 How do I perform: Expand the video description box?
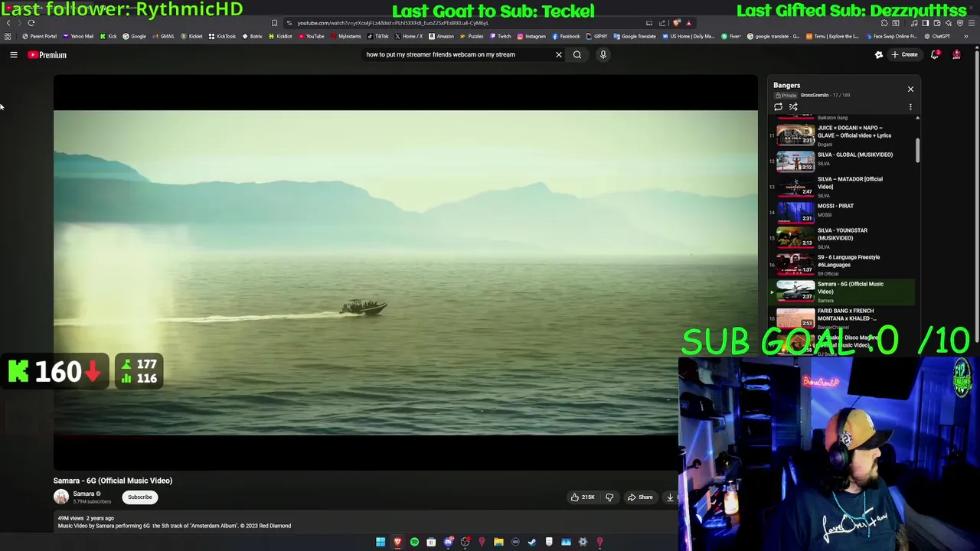(x=365, y=522)
